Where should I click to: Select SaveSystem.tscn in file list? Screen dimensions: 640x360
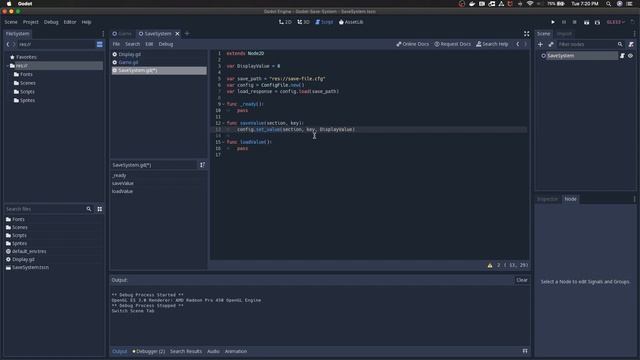pyautogui.click(x=30, y=267)
